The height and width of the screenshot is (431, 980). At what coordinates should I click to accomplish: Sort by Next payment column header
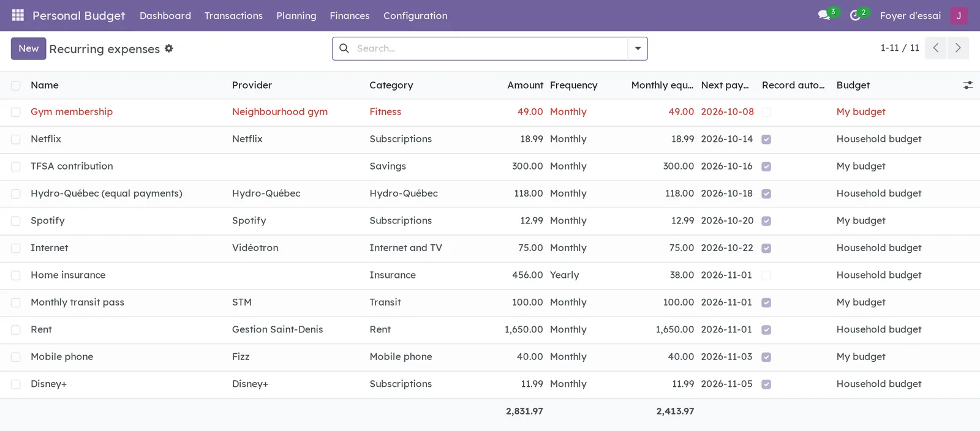[725, 85]
